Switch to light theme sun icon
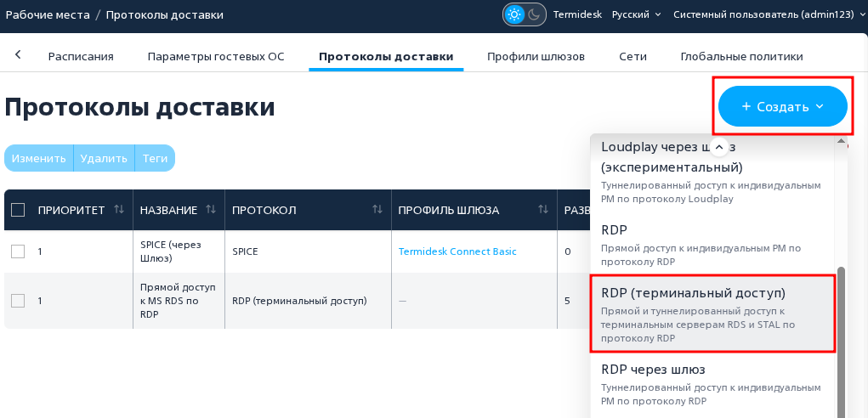 515,14
